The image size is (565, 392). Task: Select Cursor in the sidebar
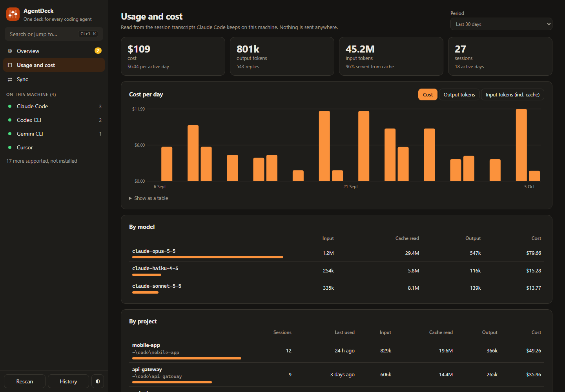pyautogui.click(x=54, y=147)
